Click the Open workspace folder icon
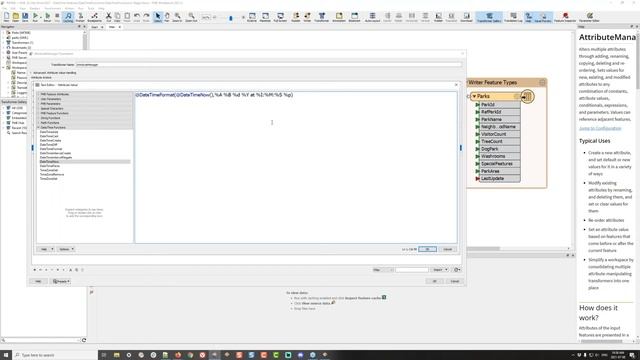 [16, 17]
